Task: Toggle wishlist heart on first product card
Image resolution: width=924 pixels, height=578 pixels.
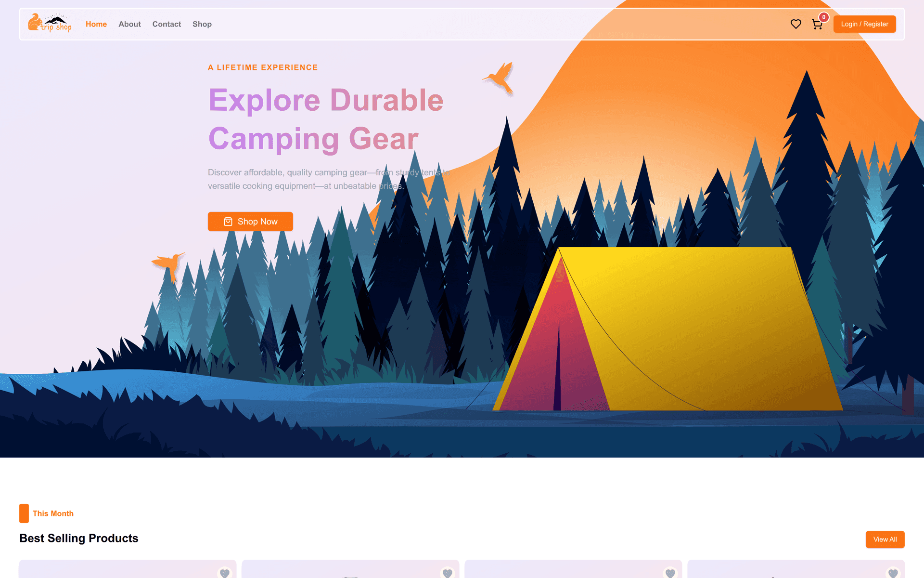Action: (224, 573)
